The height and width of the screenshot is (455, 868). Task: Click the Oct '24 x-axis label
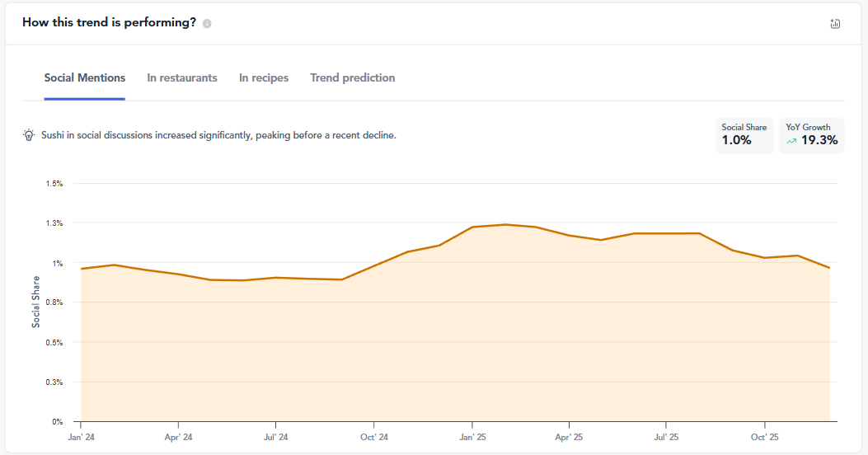tap(374, 437)
